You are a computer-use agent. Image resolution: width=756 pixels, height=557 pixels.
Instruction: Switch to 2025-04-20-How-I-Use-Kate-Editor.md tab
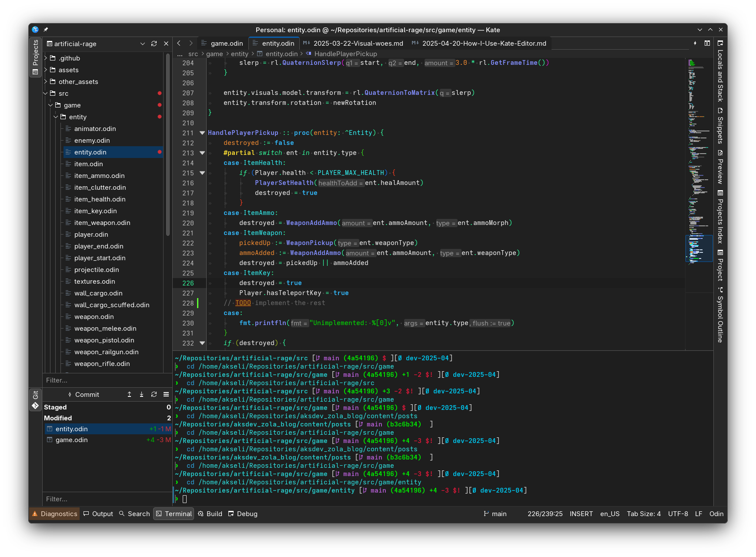click(479, 43)
